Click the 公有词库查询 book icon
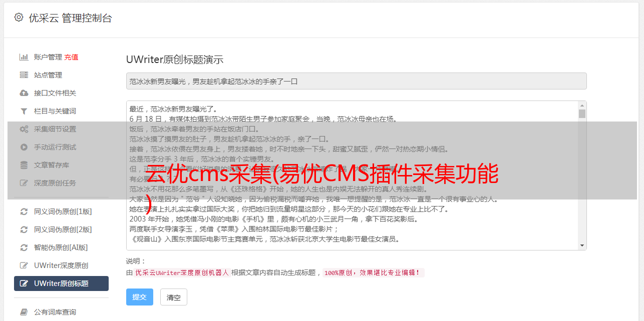 pos(24,312)
